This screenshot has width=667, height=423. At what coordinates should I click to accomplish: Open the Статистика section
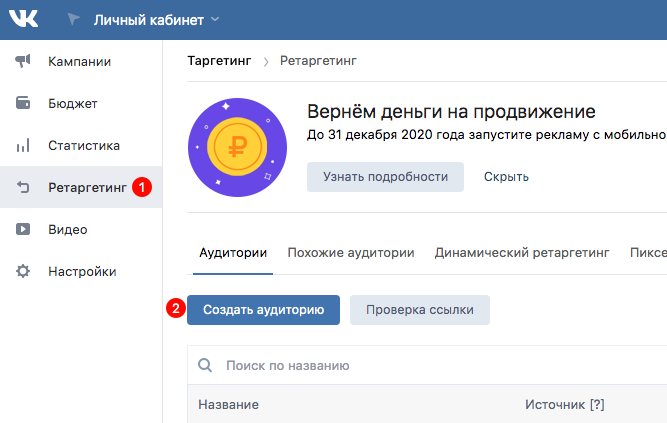84,146
